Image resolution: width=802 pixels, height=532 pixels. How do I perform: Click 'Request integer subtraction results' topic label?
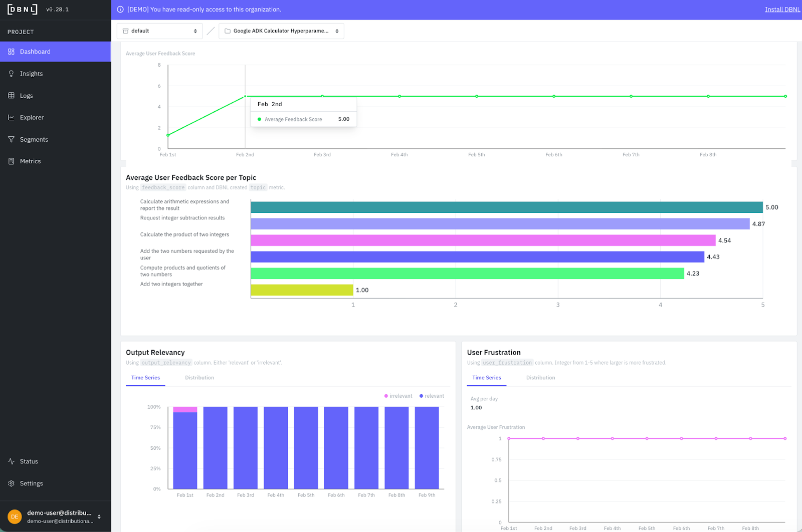pyautogui.click(x=182, y=218)
